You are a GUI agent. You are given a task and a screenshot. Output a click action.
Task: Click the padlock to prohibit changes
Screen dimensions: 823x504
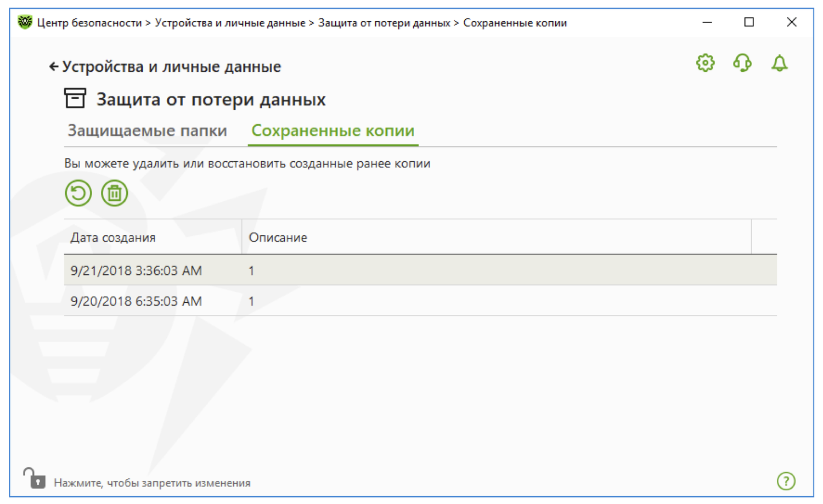(x=35, y=478)
